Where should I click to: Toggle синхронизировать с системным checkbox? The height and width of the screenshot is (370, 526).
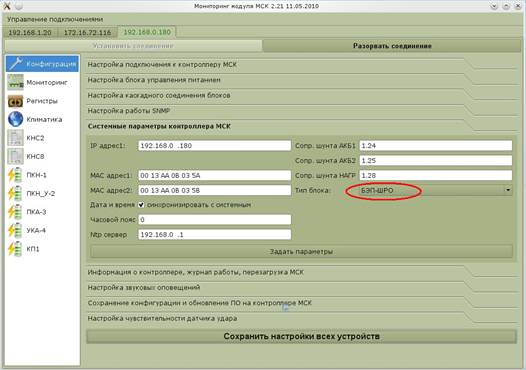[x=141, y=205]
